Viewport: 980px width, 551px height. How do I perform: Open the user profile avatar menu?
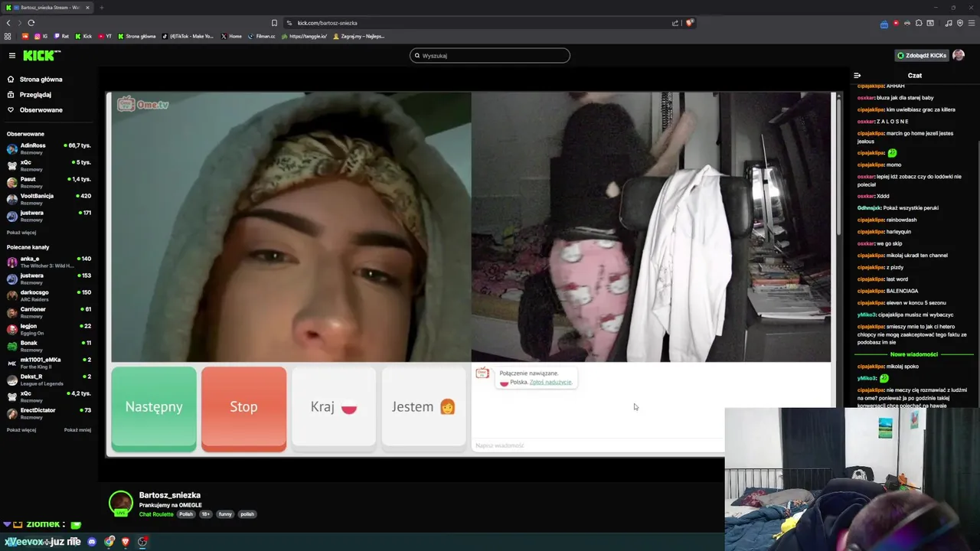click(x=959, y=55)
